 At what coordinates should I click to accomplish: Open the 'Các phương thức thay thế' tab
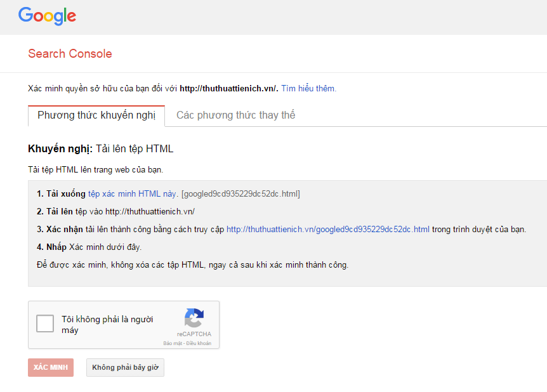pyautogui.click(x=235, y=115)
